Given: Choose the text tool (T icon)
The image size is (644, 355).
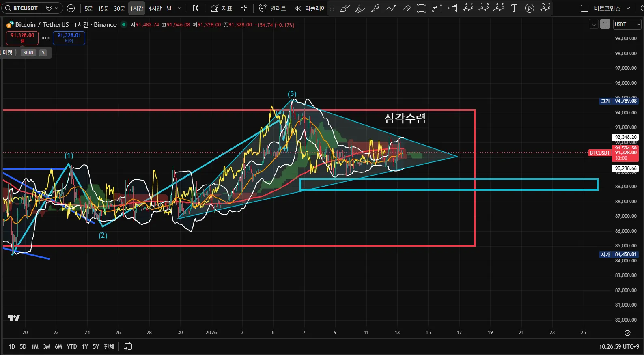Looking at the screenshot, I should [x=514, y=8].
